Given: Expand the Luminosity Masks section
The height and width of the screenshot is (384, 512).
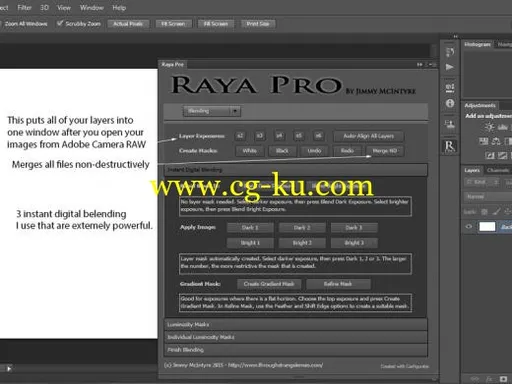Looking at the screenshot, I should pos(296,324).
